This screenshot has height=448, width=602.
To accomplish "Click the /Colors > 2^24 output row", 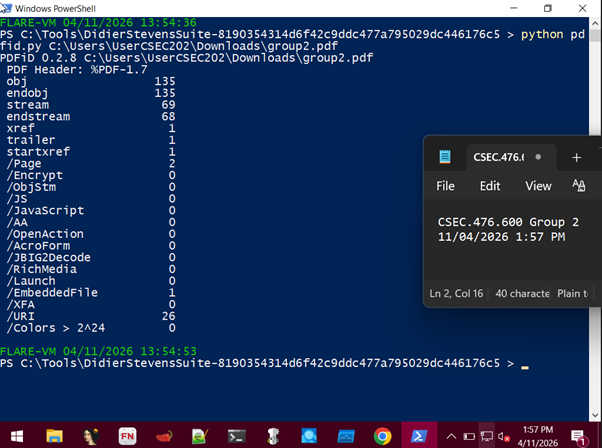I will [91, 328].
